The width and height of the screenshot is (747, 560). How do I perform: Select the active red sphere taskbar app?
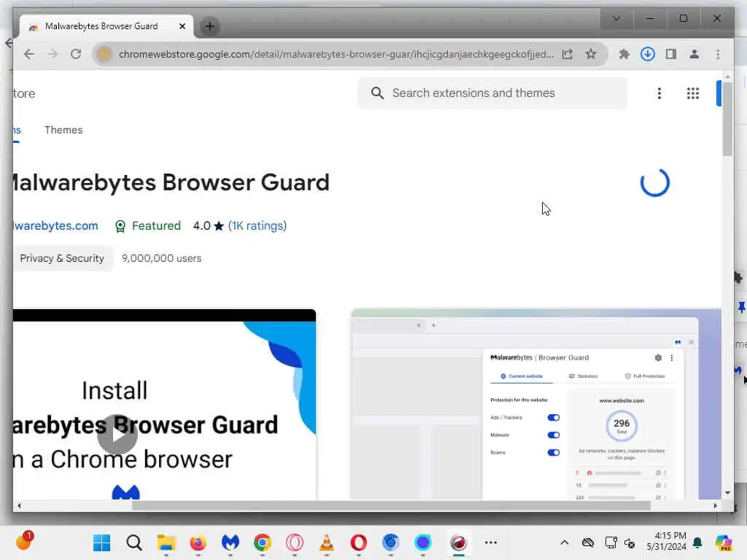tap(459, 542)
